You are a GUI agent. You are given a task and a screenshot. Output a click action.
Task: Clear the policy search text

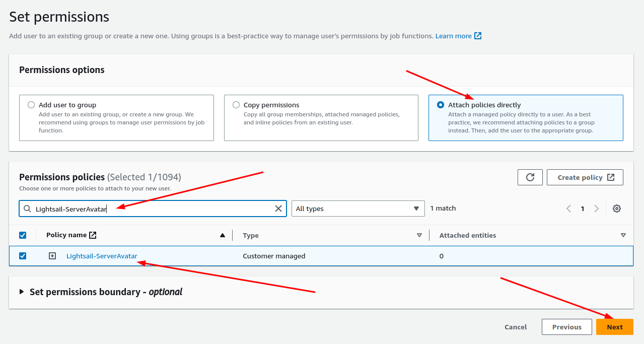coord(278,209)
